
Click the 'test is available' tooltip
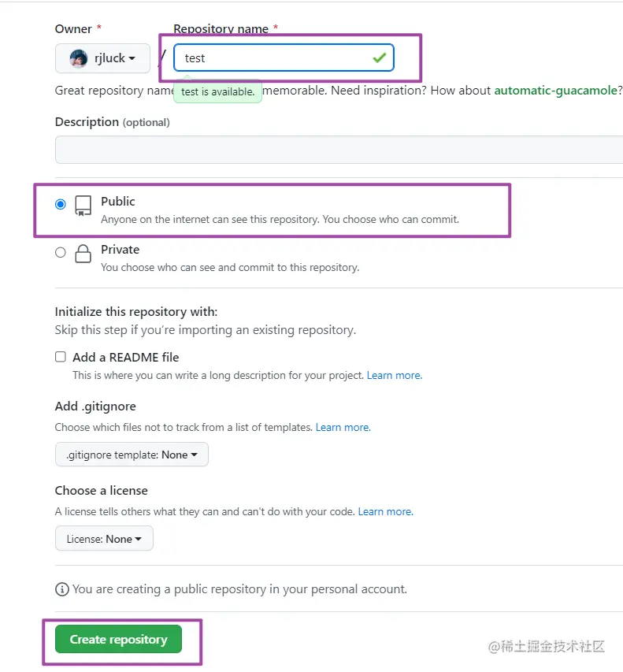(x=217, y=92)
